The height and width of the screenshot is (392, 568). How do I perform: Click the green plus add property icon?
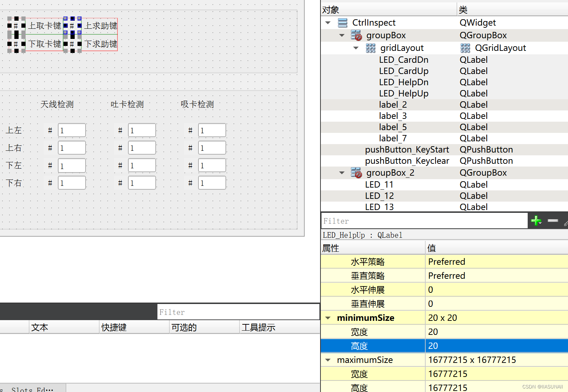pos(536,221)
